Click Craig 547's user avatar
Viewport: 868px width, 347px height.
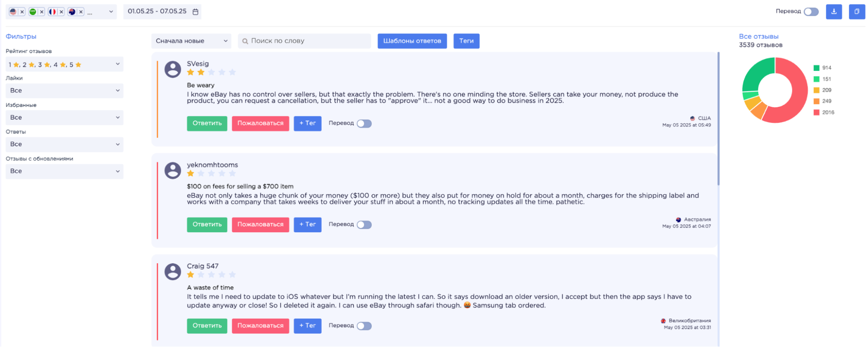click(x=173, y=271)
